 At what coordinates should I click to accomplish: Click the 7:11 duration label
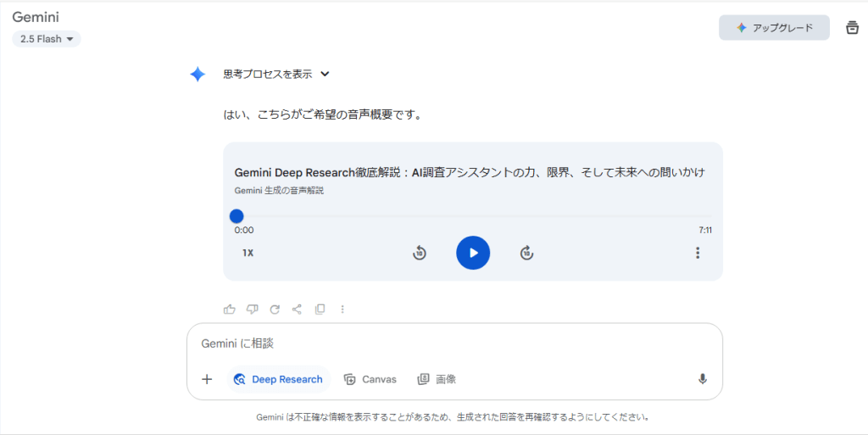[705, 231]
